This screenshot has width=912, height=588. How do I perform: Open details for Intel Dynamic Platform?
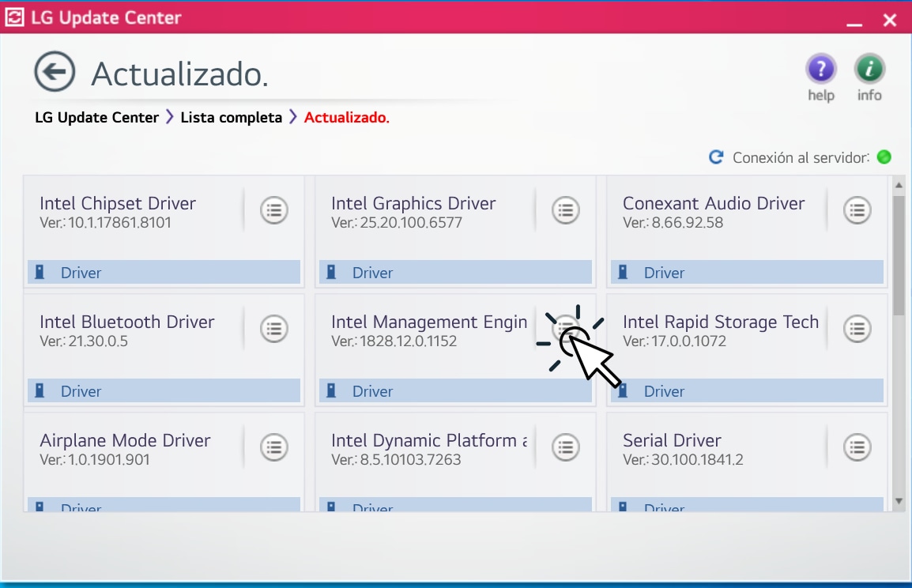565,447
